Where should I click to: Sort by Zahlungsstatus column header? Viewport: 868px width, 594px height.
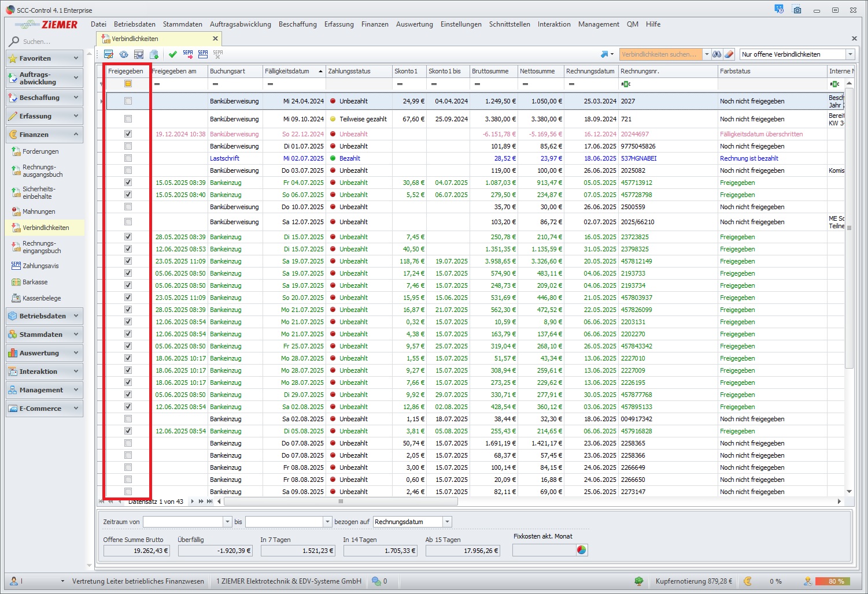pyautogui.click(x=359, y=71)
